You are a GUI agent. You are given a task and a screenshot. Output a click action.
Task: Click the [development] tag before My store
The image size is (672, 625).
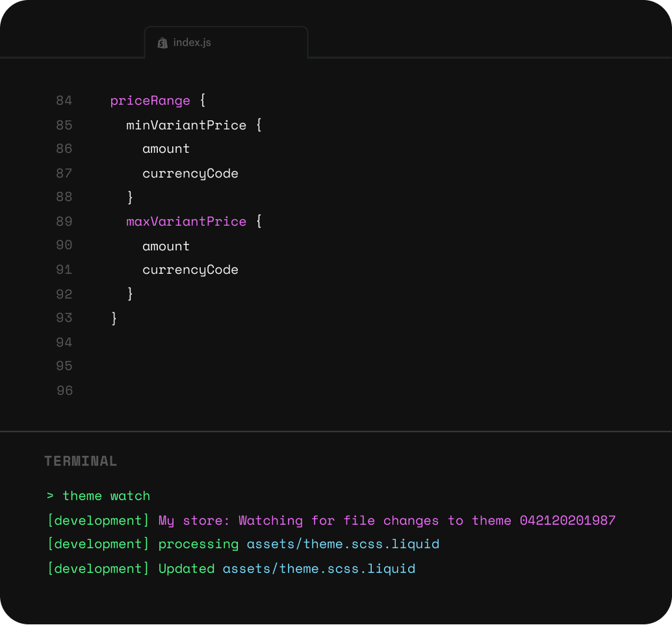pos(99,521)
